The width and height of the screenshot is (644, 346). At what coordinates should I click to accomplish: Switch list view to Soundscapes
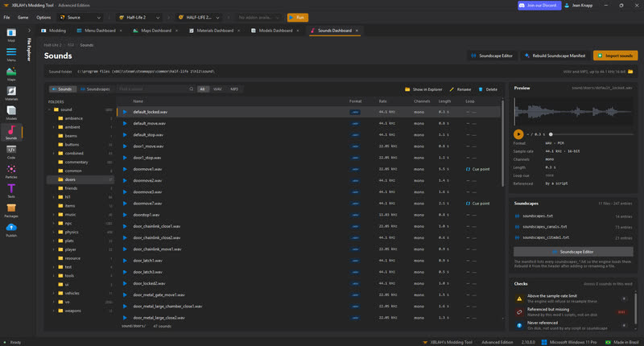(x=95, y=89)
